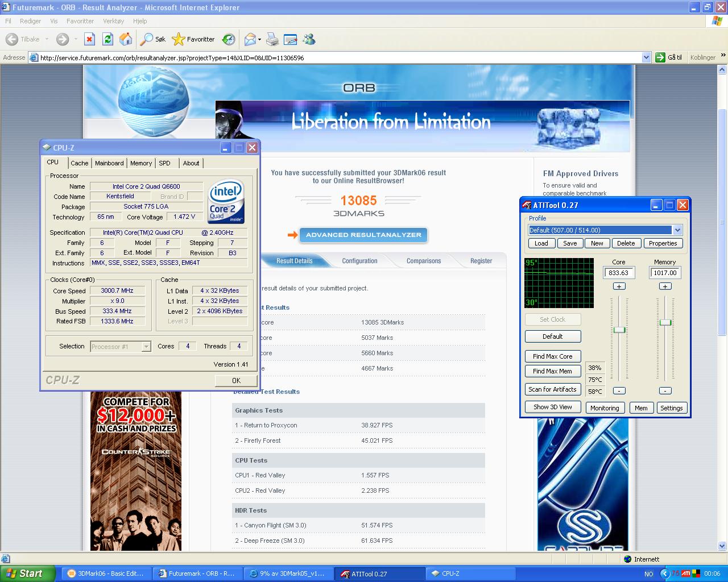Switch to the Memory tab in CPU-Z

[x=141, y=163]
